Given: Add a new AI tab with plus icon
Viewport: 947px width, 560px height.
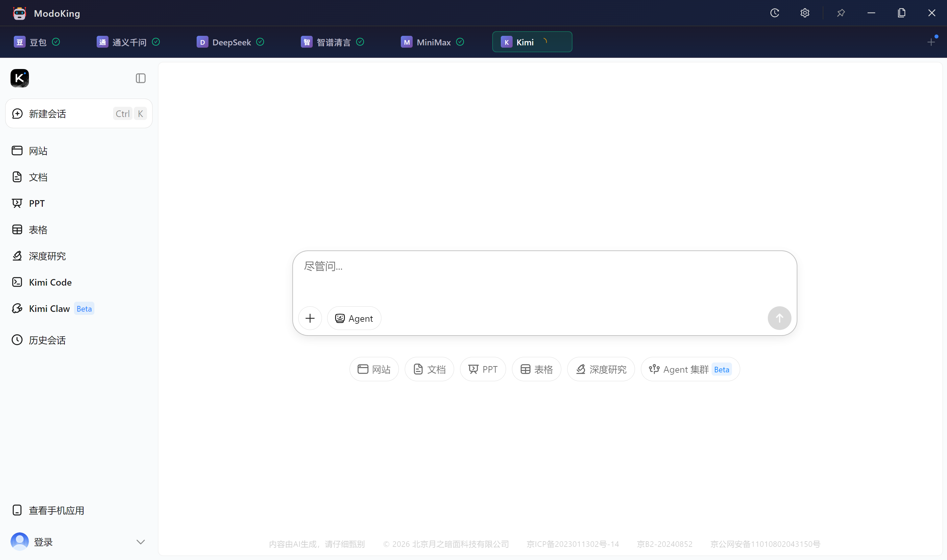Looking at the screenshot, I should pyautogui.click(x=931, y=42).
